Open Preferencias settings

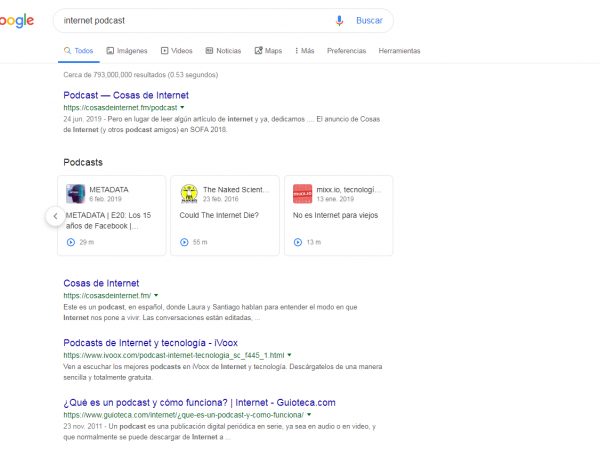pos(346,51)
